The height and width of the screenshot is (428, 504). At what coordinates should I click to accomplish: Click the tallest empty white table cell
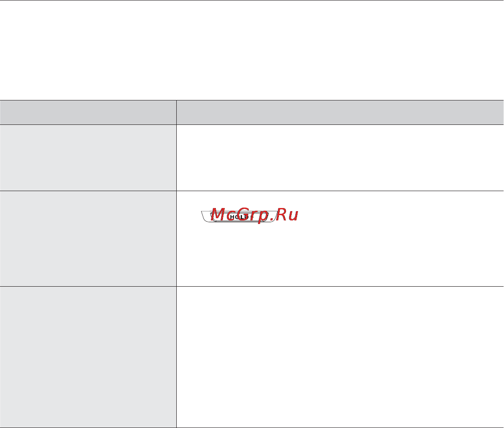(x=340, y=357)
